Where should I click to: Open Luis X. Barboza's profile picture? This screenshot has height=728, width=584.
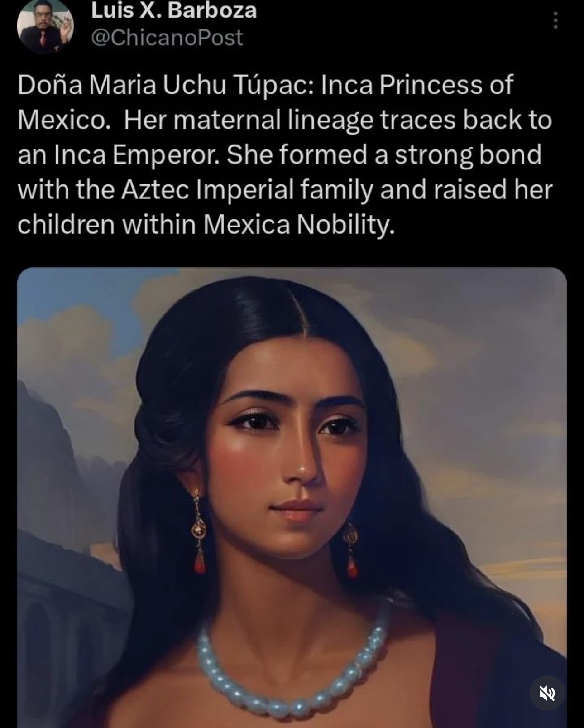45,25
